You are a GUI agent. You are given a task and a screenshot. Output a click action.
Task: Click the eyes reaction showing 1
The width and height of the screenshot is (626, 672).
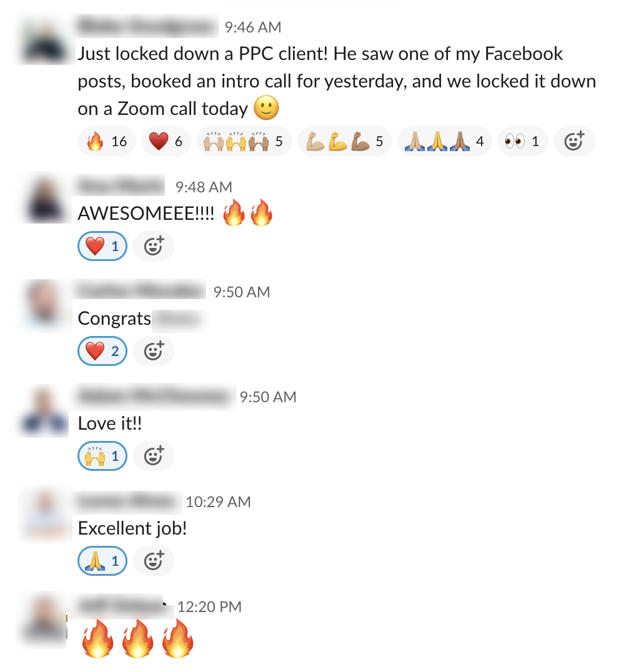pyautogui.click(x=523, y=141)
